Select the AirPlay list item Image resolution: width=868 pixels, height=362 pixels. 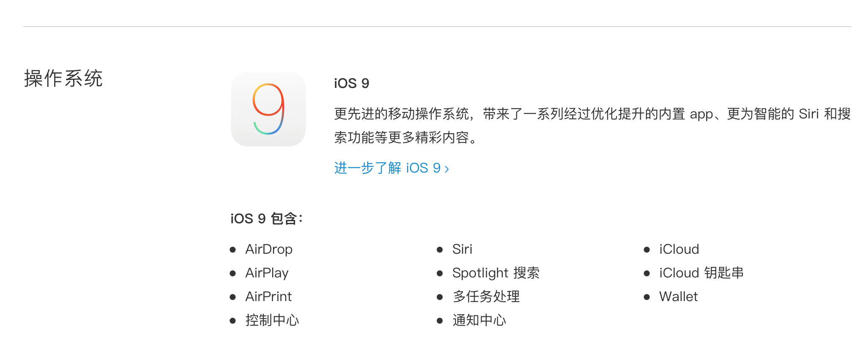coord(267,273)
